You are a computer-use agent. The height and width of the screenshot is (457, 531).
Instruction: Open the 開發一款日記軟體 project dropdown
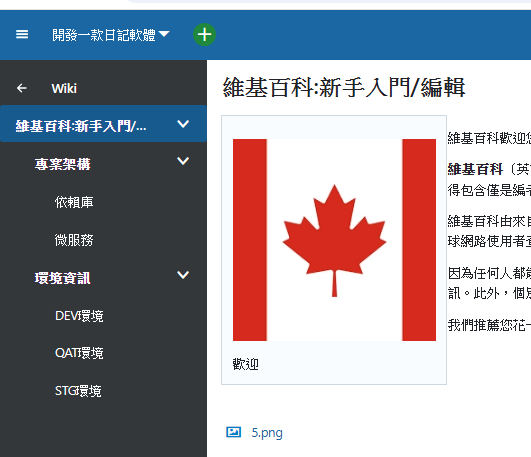[x=110, y=35]
